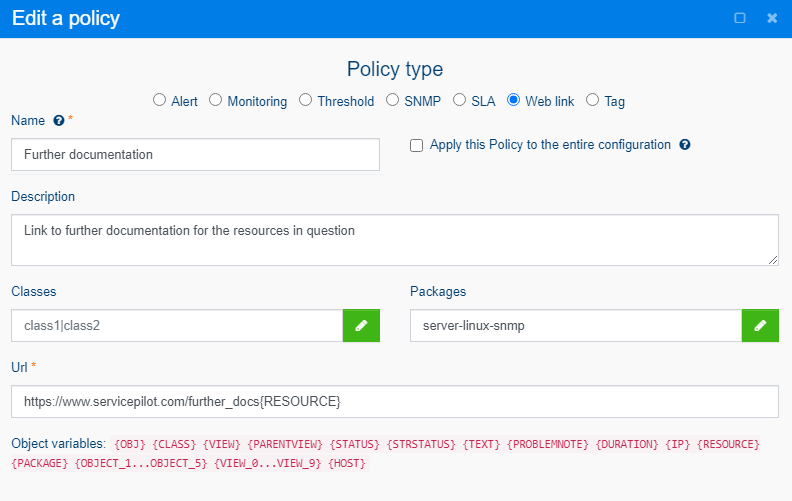Select the Alert policy type

(x=160, y=100)
